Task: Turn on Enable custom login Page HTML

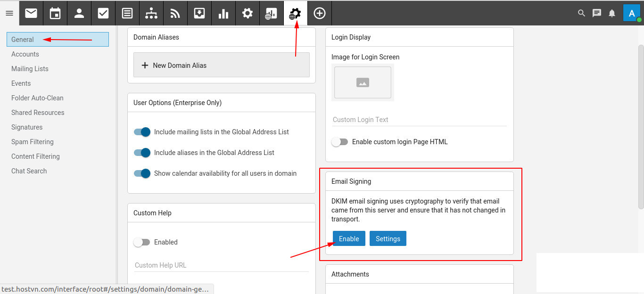Action: tap(339, 142)
